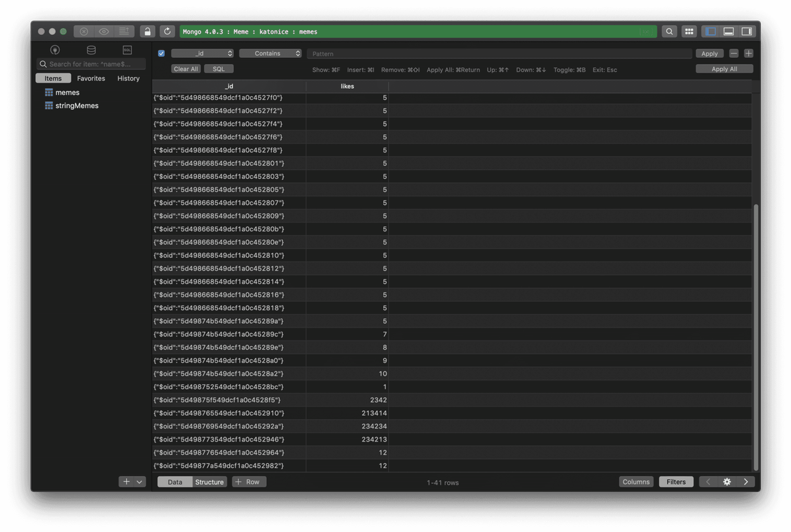Click the connection plug icon in sidebar
Screen dimensions: 791x532
55,50
